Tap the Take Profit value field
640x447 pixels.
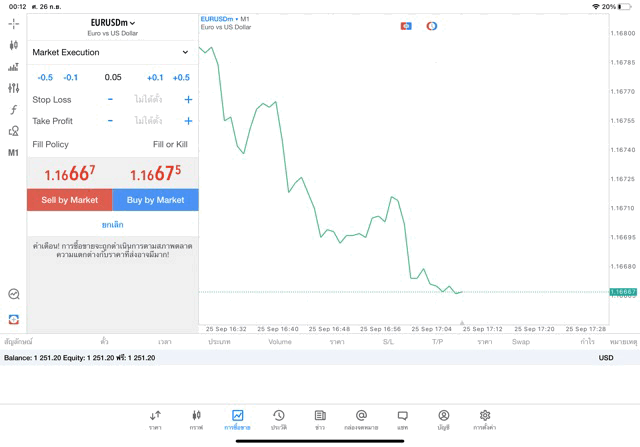(x=148, y=121)
